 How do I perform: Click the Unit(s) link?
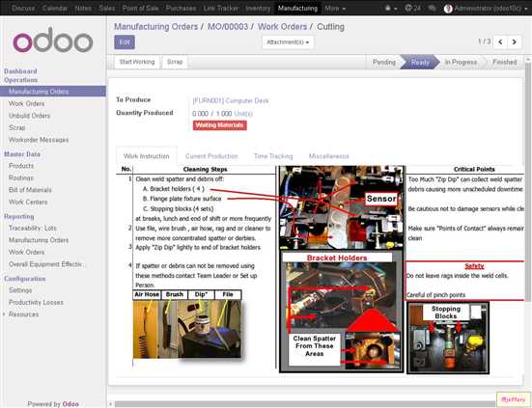click(x=243, y=114)
